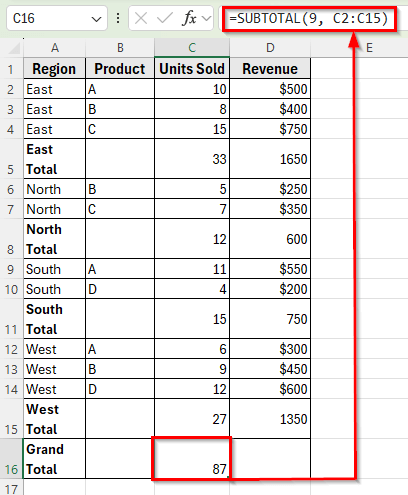Select row 16 header
Screen dimensions: 408x495
(x=11, y=459)
